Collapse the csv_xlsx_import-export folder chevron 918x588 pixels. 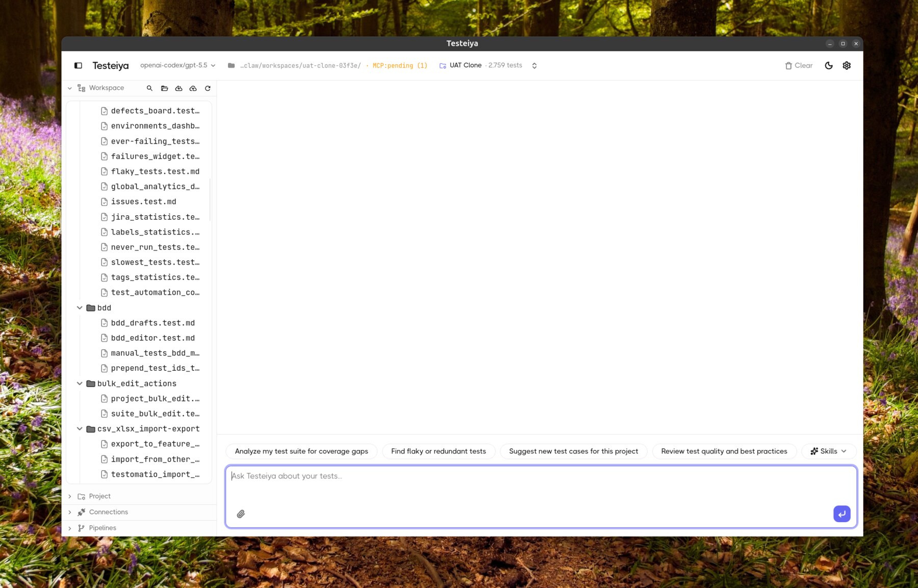(80, 429)
